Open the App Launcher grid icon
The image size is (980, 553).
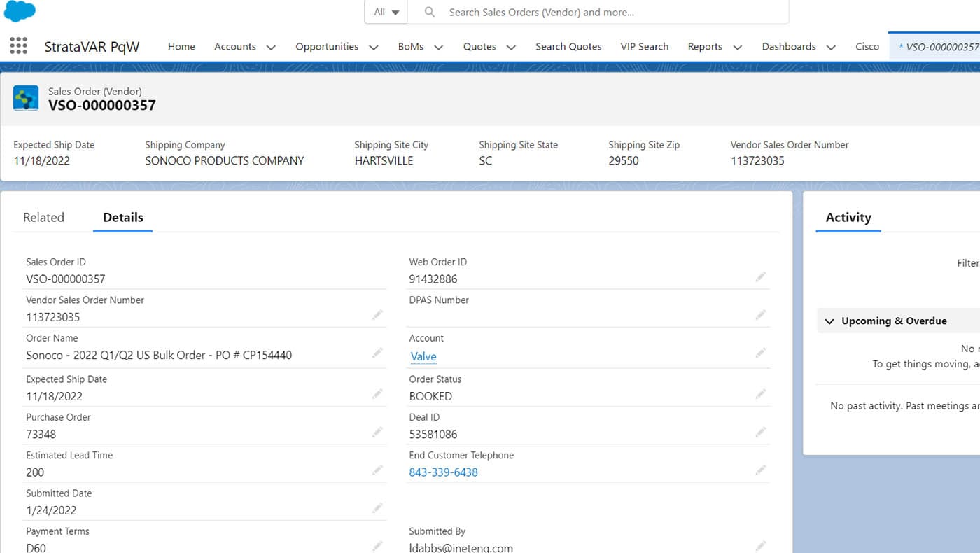click(19, 46)
